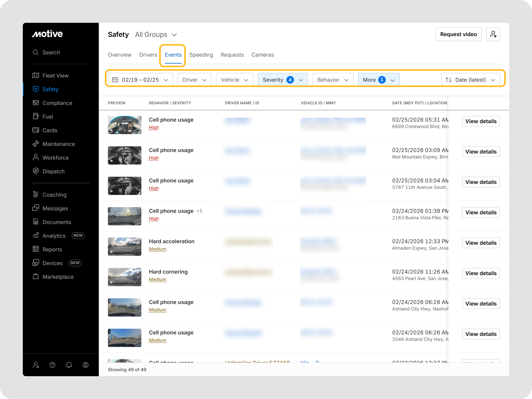532x399 pixels.
Task: Click the user settings icon beside Request video
Action: 493,34
